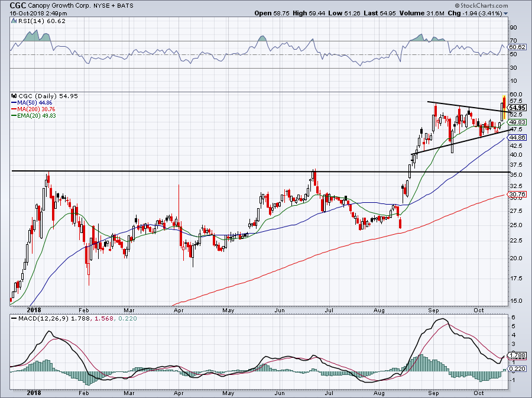Open the down arrow next to Chg percentage
This screenshot has width=532, height=398.
tap(506, 14)
